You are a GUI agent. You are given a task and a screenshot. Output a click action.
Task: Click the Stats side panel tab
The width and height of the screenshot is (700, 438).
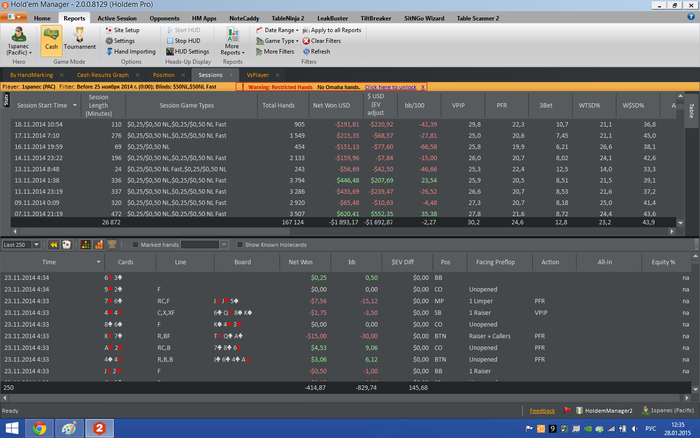pyautogui.click(x=6, y=100)
